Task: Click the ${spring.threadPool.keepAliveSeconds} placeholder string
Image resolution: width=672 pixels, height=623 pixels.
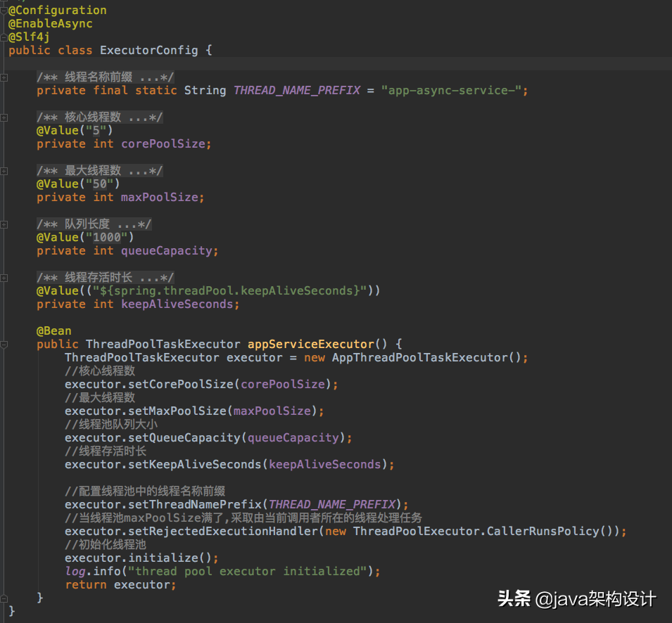Action: click(229, 291)
